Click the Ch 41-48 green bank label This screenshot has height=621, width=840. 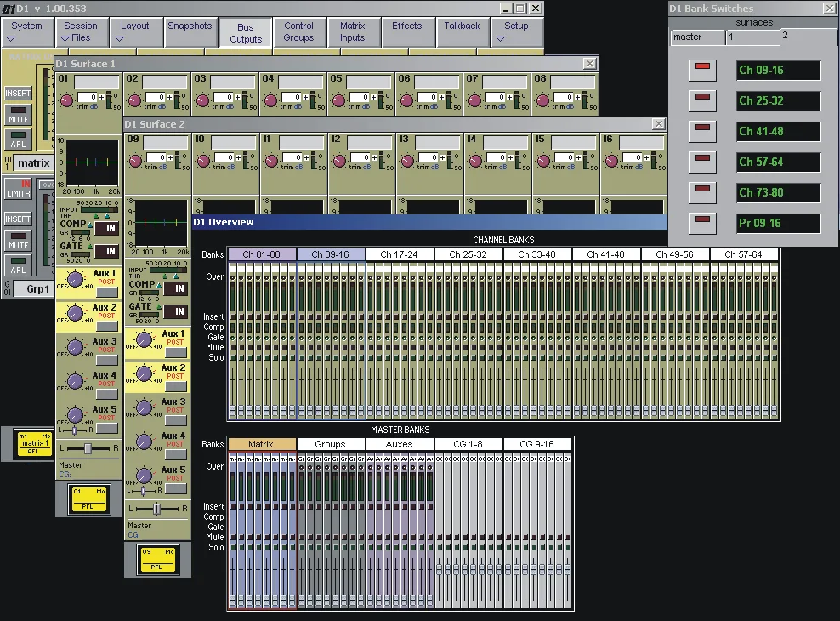click(x=779, y=131)
